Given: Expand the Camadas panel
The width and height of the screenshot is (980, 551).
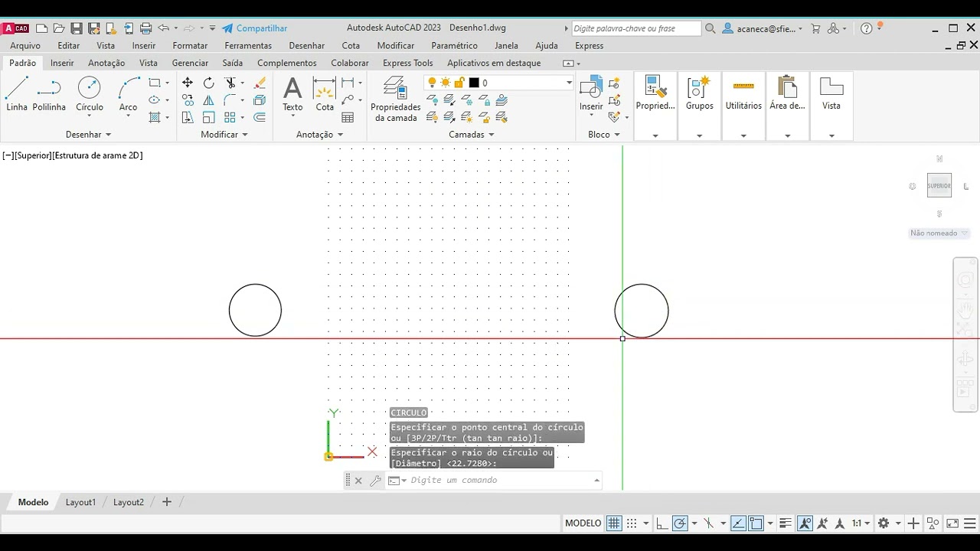Looking at the screenshot, I should click(x=472, y=134).
